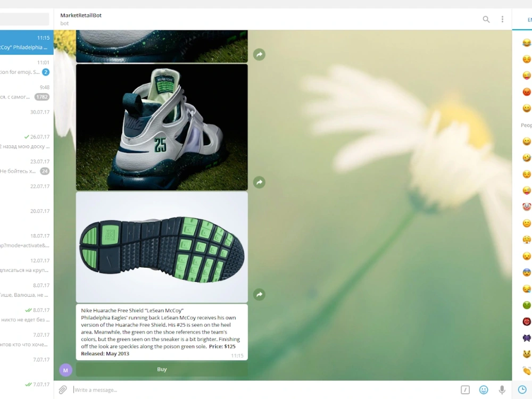
Task: Open MarketRetailBot profile from header name
Action: (81, 15)
